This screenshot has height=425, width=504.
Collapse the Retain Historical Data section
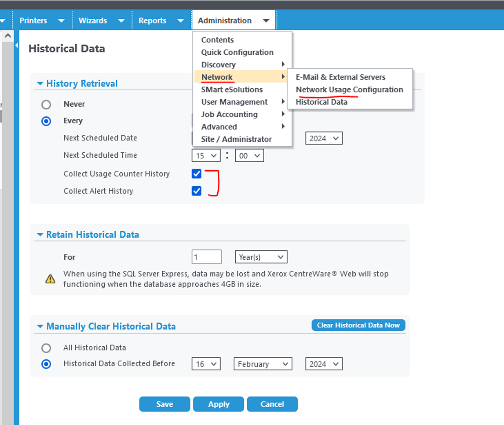click(40, 235)
